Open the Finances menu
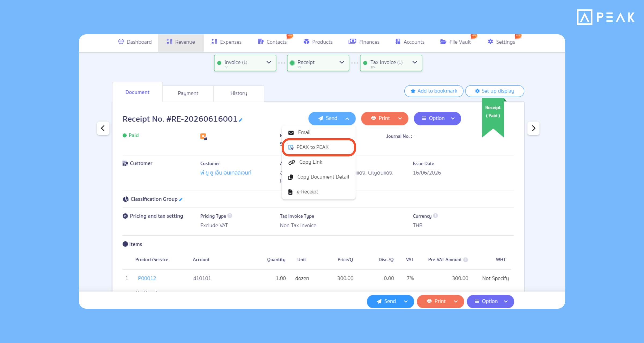Viewport: 644px width, 343px height. pos(364,42)
